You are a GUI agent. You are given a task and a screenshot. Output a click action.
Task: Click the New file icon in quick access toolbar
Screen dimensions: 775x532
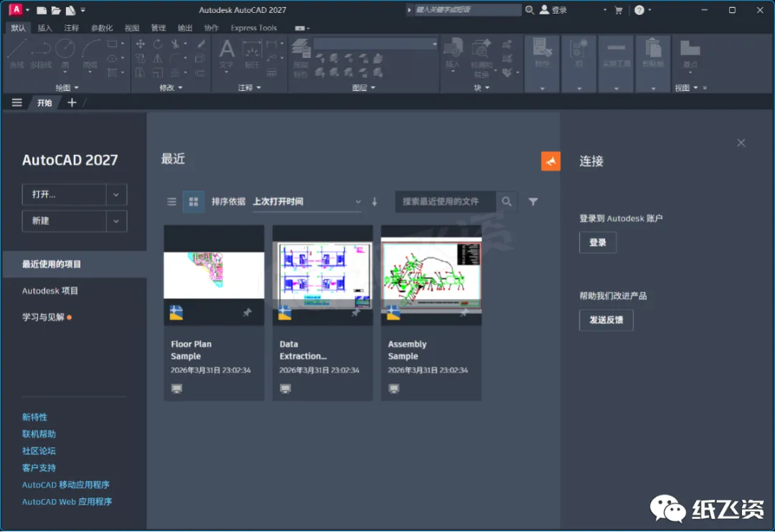pyautogui.click(x=42, y=10)
